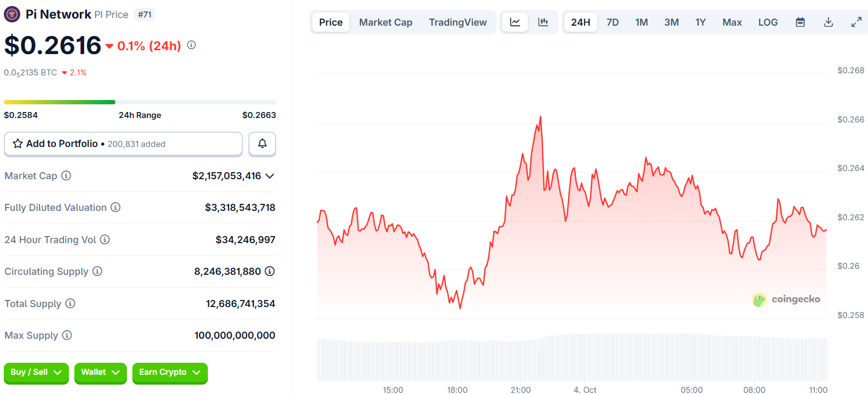The image size is (868, 395).
Task: Switch to the Market Cap chart tab
Action: [386, 22]
